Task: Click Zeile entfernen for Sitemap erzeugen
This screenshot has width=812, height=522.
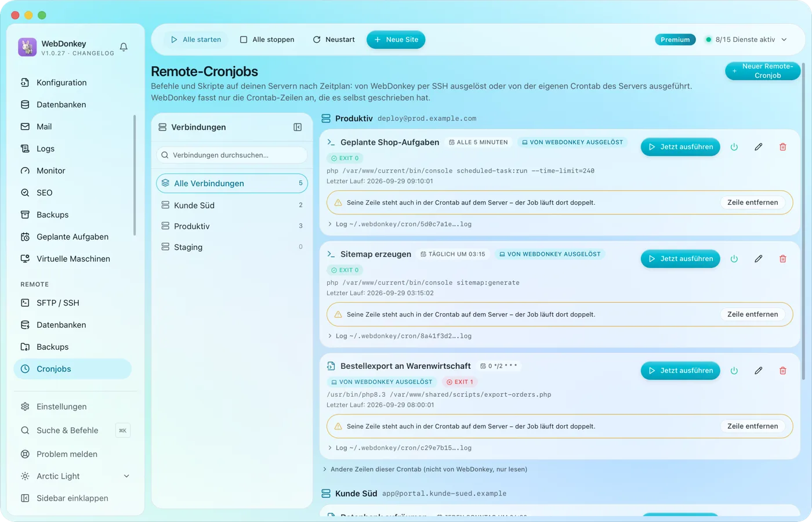Action: 753,314
